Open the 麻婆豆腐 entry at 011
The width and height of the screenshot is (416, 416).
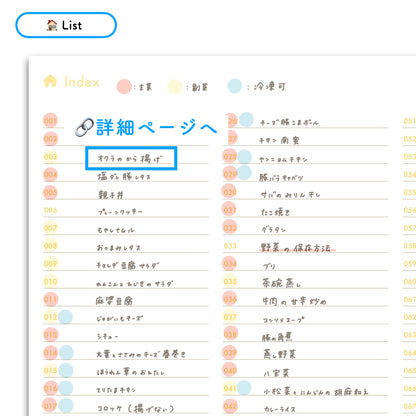click(114, 301)
